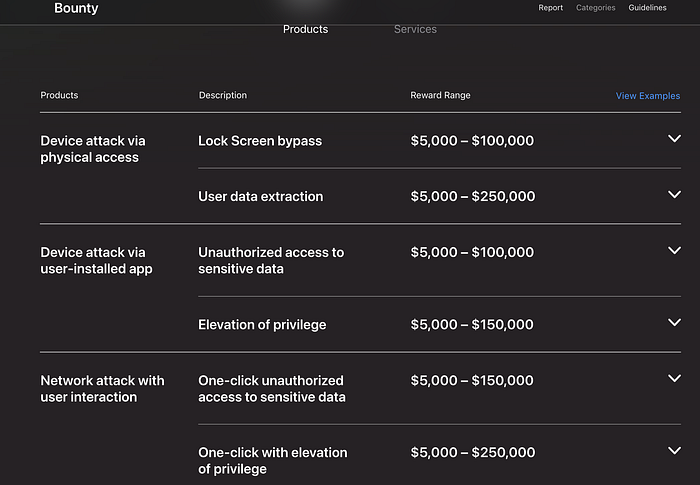Click the Bounty page title
Screen dimensions: 700x485
coord(76,8)
